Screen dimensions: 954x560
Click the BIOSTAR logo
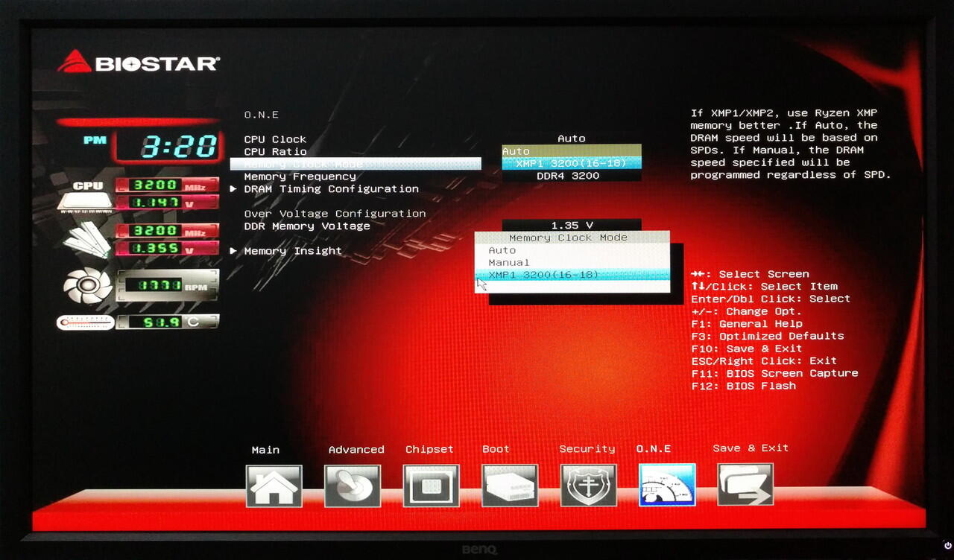[139, 62]
